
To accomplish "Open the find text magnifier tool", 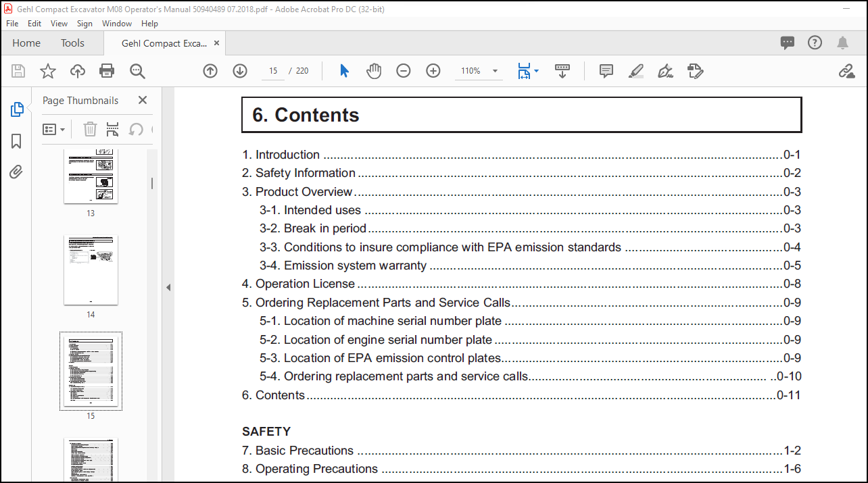I will (x=137, y=71).
